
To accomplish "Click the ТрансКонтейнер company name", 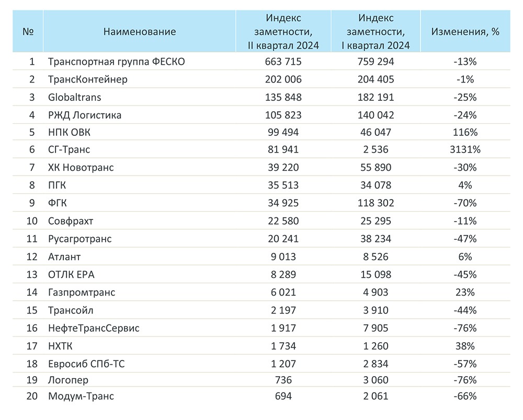I will tap(87, 79).
